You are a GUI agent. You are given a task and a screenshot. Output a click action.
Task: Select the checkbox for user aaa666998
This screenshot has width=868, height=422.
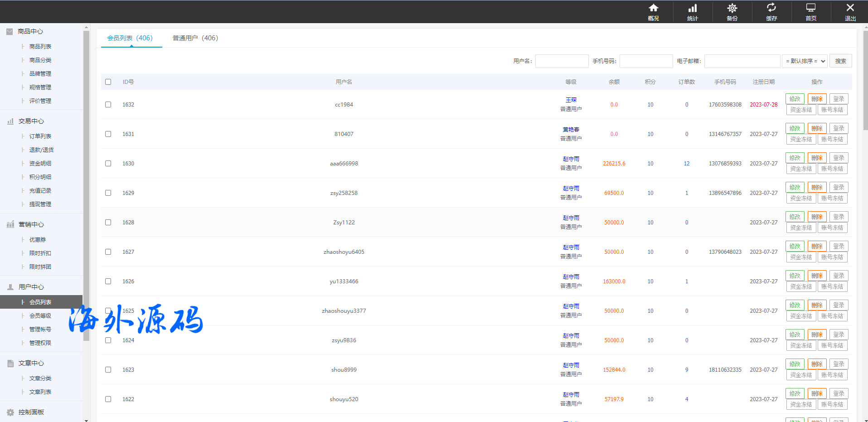[x=108, y=163]
